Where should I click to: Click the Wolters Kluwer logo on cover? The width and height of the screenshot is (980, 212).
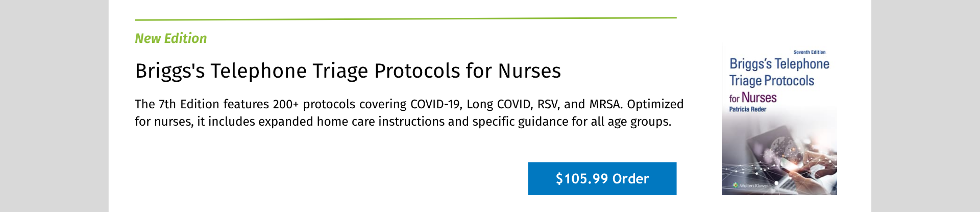tap(750, 185)
